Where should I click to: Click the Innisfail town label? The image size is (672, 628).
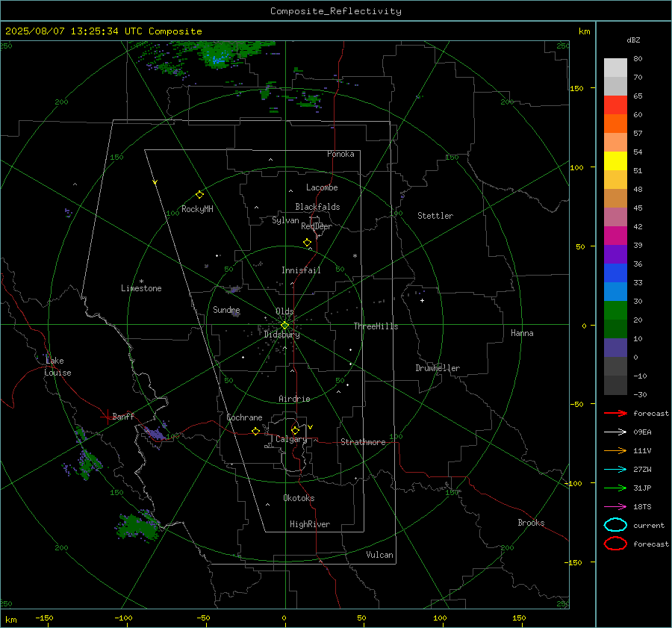(x=301, y=270)
